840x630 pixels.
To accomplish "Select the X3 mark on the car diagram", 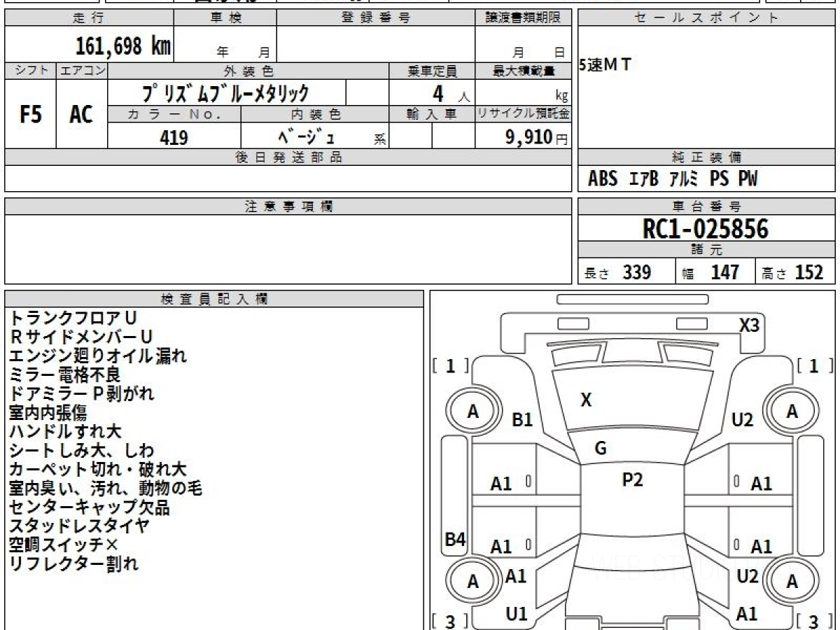I will [x=750, y=325].
